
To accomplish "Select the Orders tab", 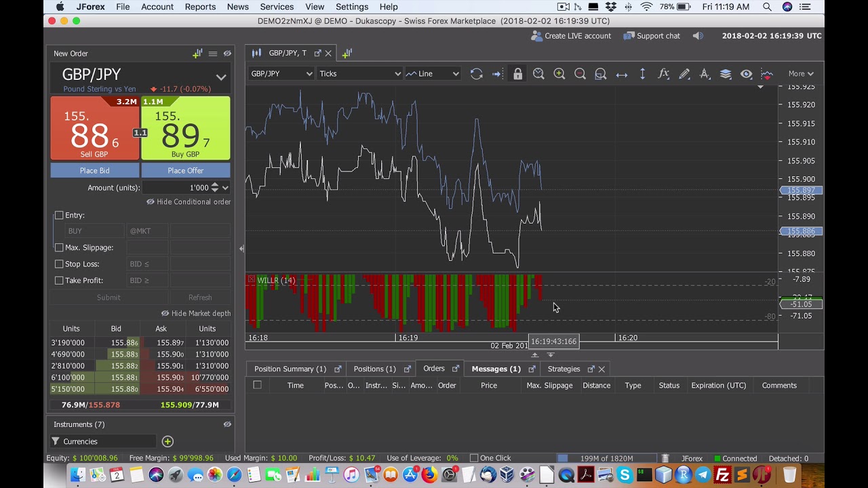I will click(434, 369).
